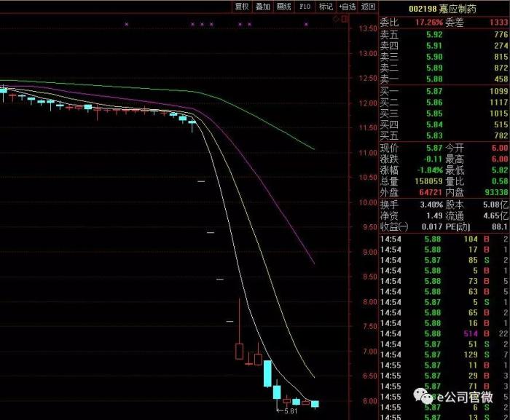Select the trade tick with volume 104
Viewport: 510px width, 420px height.
click(444, 239)
